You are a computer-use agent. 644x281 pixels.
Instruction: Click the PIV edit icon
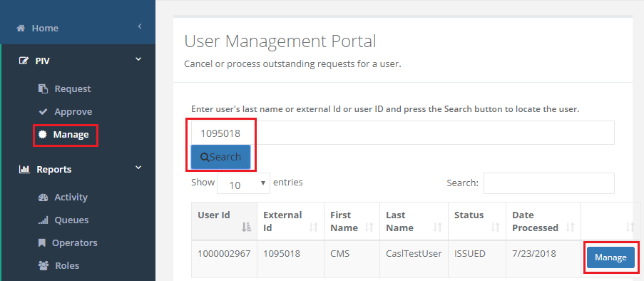click(x=24, y=61)
